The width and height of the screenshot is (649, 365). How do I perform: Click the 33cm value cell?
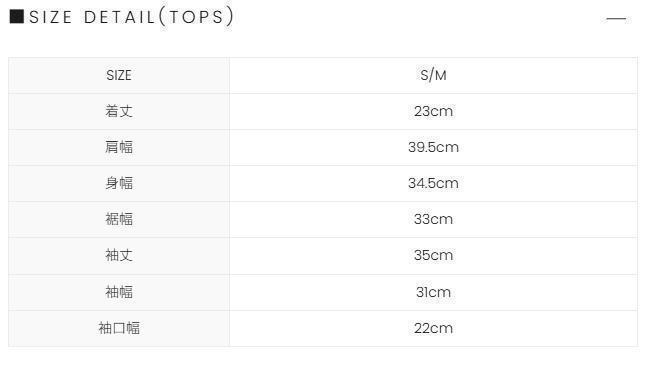[x=433, y=219]
